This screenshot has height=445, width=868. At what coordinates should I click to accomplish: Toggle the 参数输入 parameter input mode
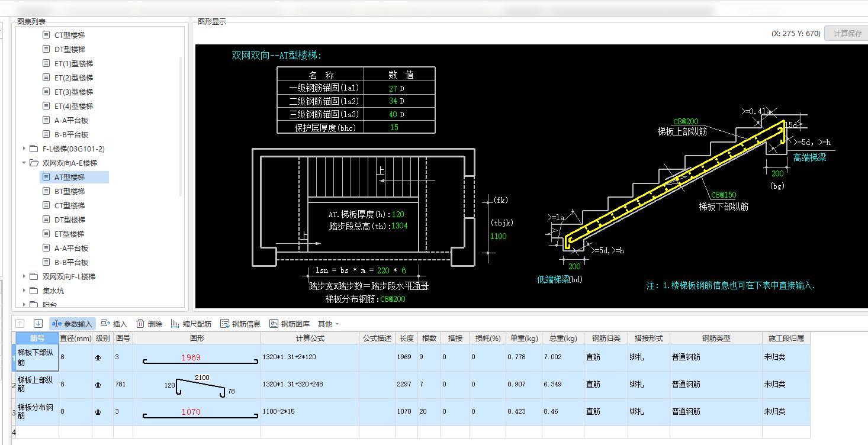72,324
